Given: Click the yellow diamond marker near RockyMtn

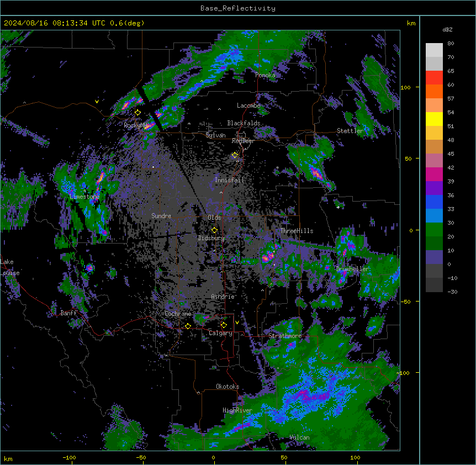Looking at the screenshot, I should coord(138,113).
